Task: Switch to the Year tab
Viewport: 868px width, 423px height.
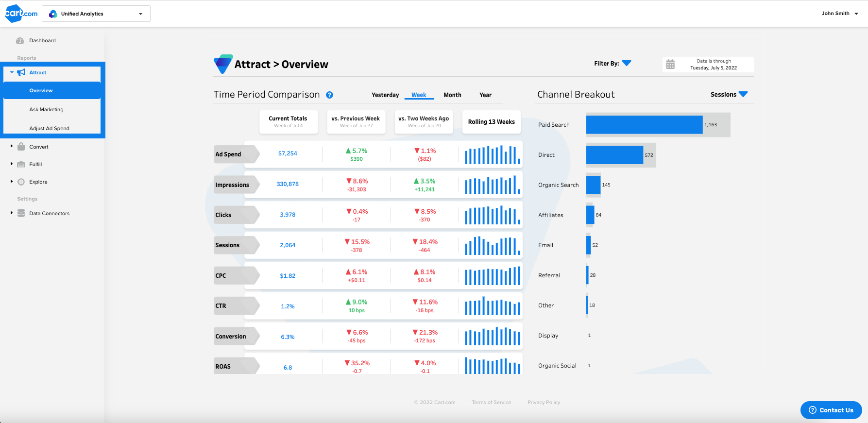Action: (x=486, y=95)
